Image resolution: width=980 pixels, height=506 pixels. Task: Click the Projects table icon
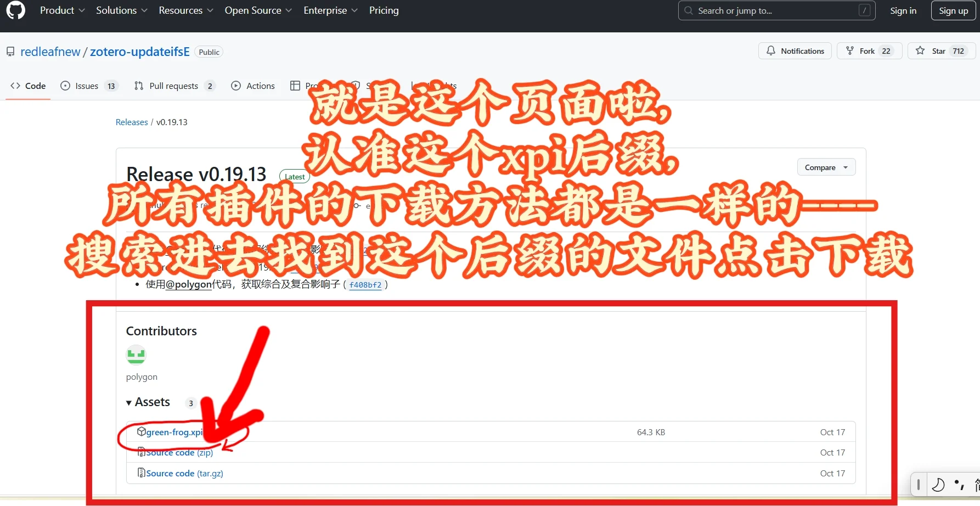[295, 86]
